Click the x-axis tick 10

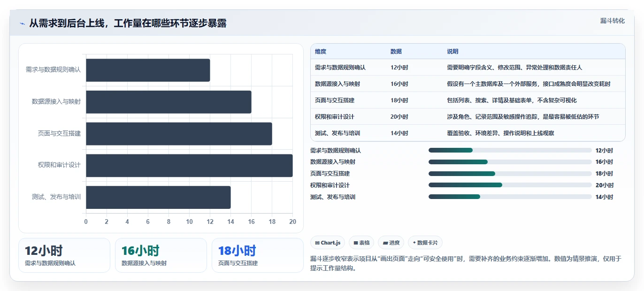189,222
